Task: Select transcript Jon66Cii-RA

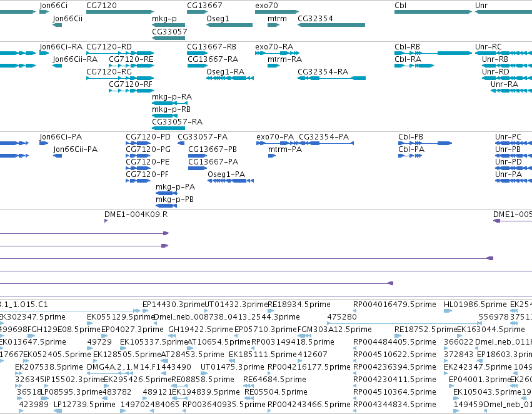Action: coord(75,59)
